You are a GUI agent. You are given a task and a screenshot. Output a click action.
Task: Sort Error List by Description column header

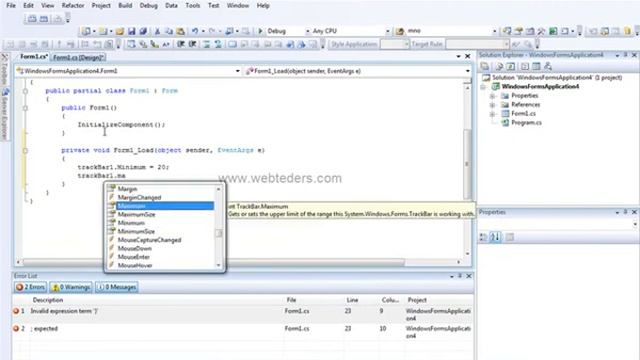click(x=48, y=300)
